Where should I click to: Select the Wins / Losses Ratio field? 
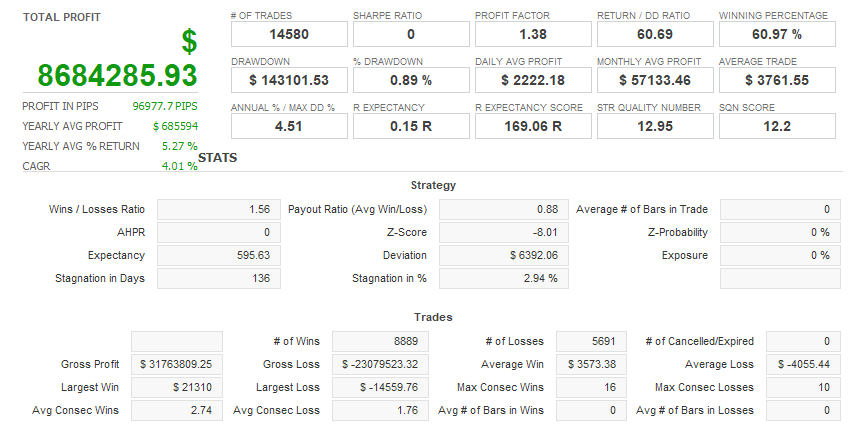click(x=217, y=210)
